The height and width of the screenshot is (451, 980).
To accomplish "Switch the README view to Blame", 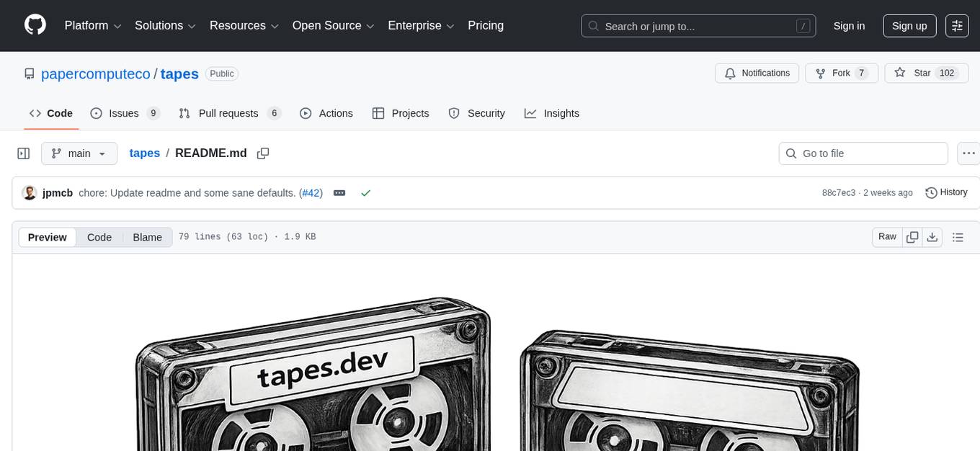I will click(x=147, y=237).
